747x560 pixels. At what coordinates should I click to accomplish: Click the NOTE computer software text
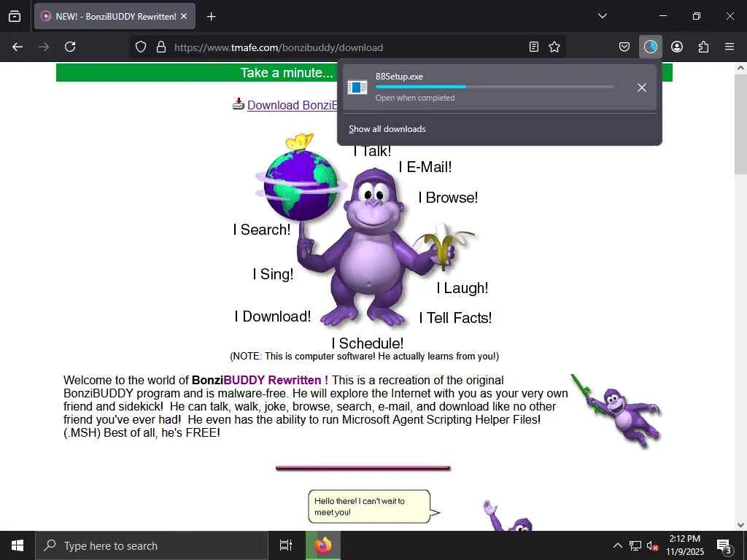(x=365, y=356)
